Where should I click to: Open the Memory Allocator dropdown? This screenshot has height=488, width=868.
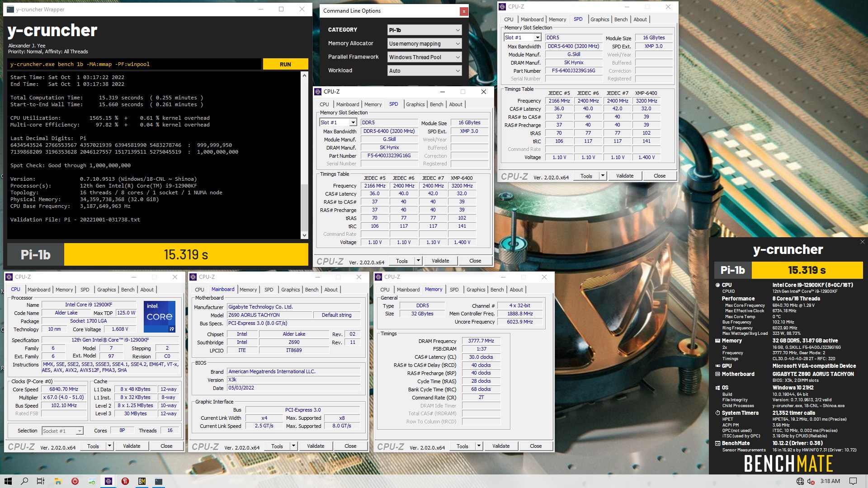tap(425, 44)
